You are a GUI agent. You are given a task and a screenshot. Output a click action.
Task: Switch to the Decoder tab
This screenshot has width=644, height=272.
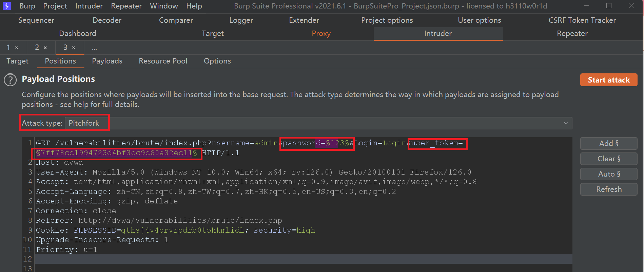pos(107,20)
